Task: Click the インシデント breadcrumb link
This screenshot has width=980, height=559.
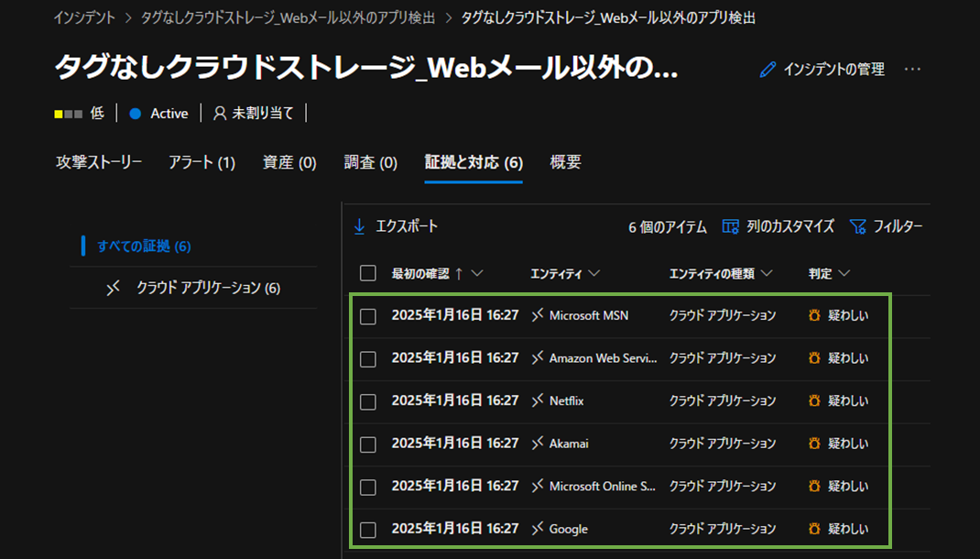Action: (83, 18)
